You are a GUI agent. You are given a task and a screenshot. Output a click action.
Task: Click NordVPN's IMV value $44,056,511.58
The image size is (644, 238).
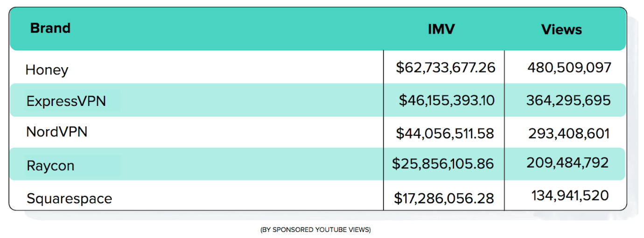coord(445,134)
